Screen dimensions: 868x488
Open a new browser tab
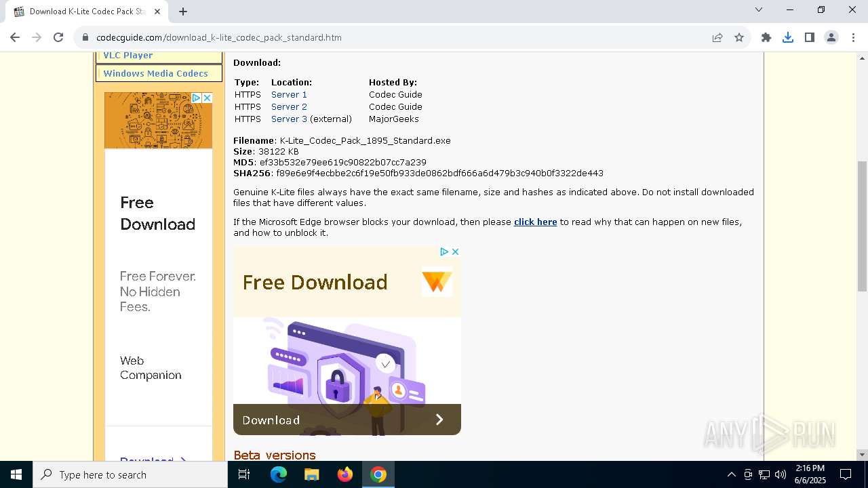[x=183, y=11]
